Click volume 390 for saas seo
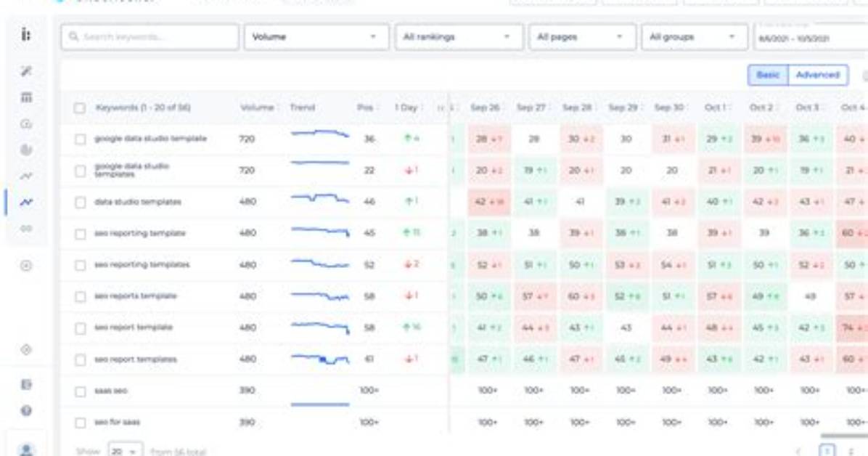The height and width of the screenshot is (456, 868). (x=247, y=391)
